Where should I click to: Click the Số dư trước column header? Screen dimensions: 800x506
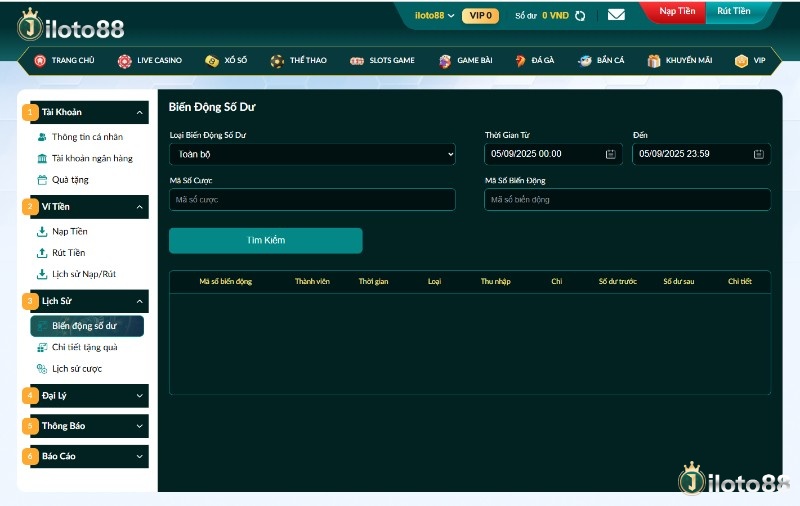617,282
